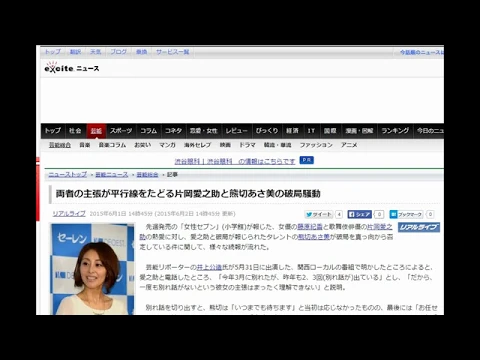The width and height of the screenshot is (480, 360).
Task: Select the スポーツ category tab
Action: pyautogui.click(x=121, y=131)
